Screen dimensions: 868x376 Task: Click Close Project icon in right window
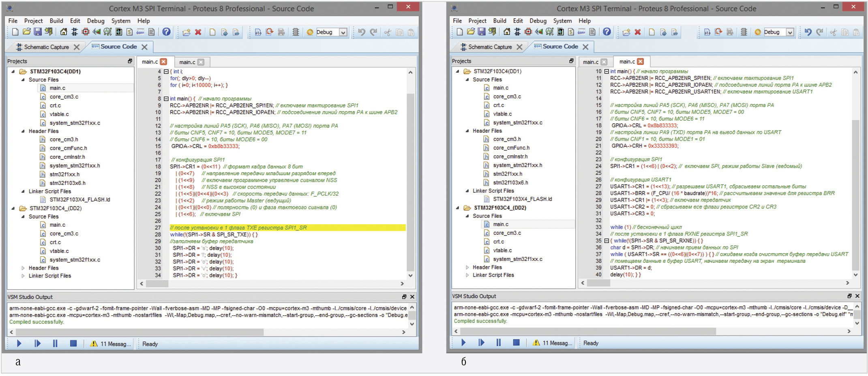[x=493, y=32]
